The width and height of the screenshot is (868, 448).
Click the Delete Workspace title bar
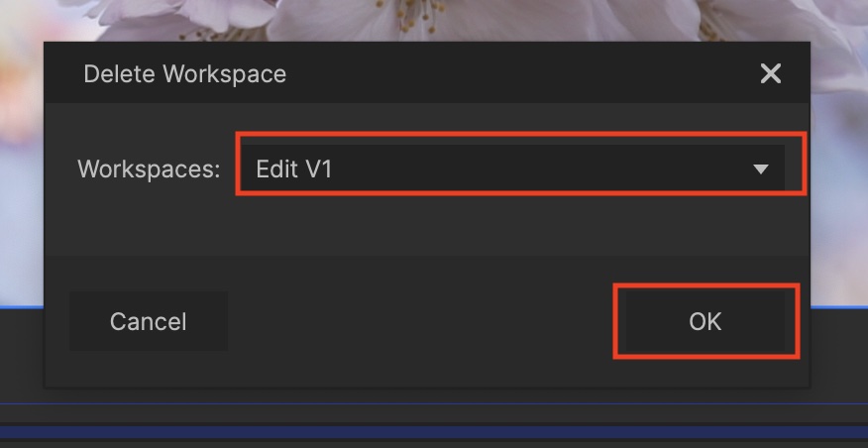[396, 73]
